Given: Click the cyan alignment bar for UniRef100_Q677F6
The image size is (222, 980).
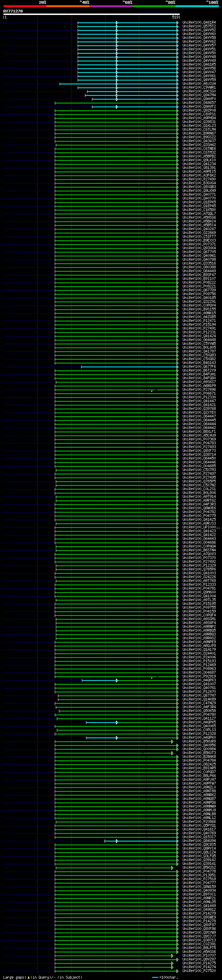Looking at the screenshot, I should tap(130, 367).
